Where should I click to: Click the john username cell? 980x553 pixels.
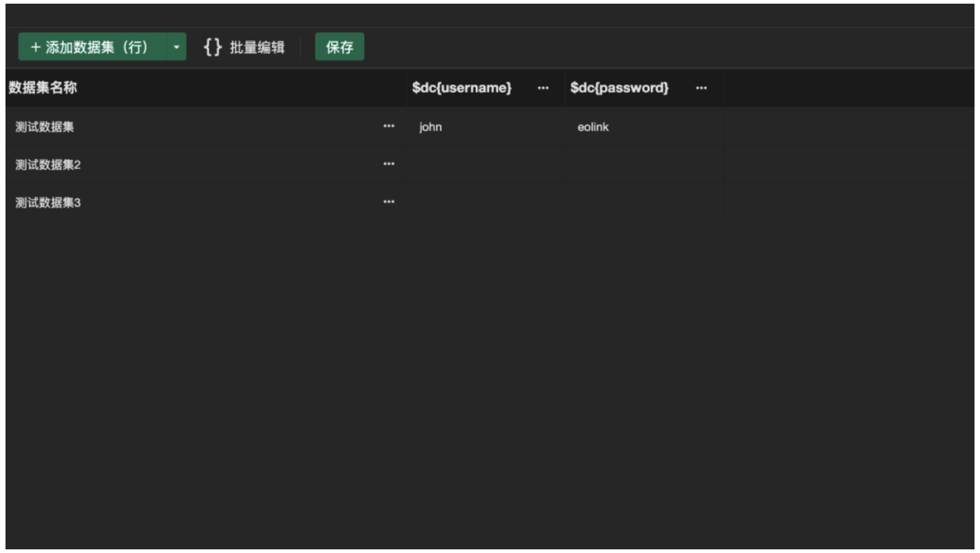pos(486,126)
